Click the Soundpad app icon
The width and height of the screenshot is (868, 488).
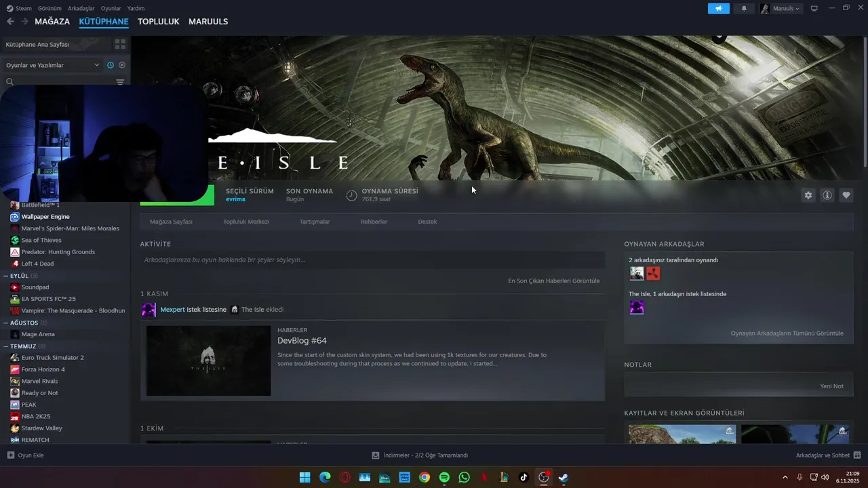click(15, 287)
